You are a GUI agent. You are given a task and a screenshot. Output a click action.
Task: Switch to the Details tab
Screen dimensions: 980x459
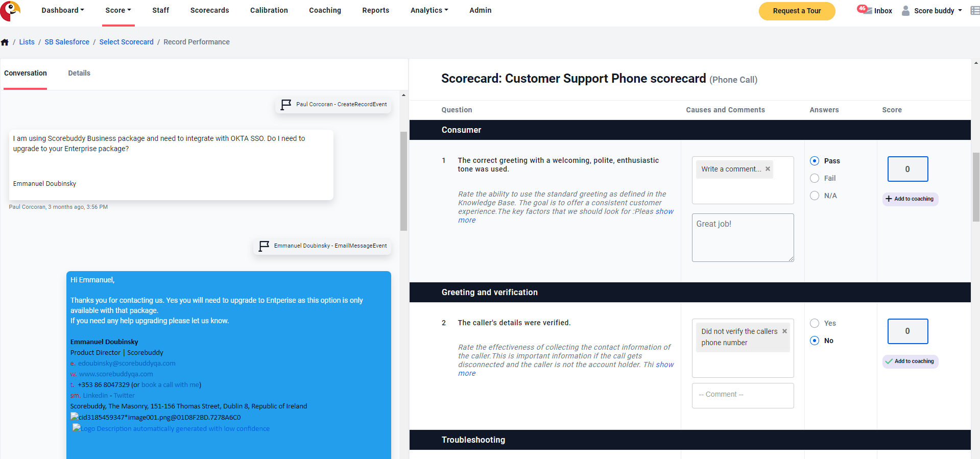79,73
